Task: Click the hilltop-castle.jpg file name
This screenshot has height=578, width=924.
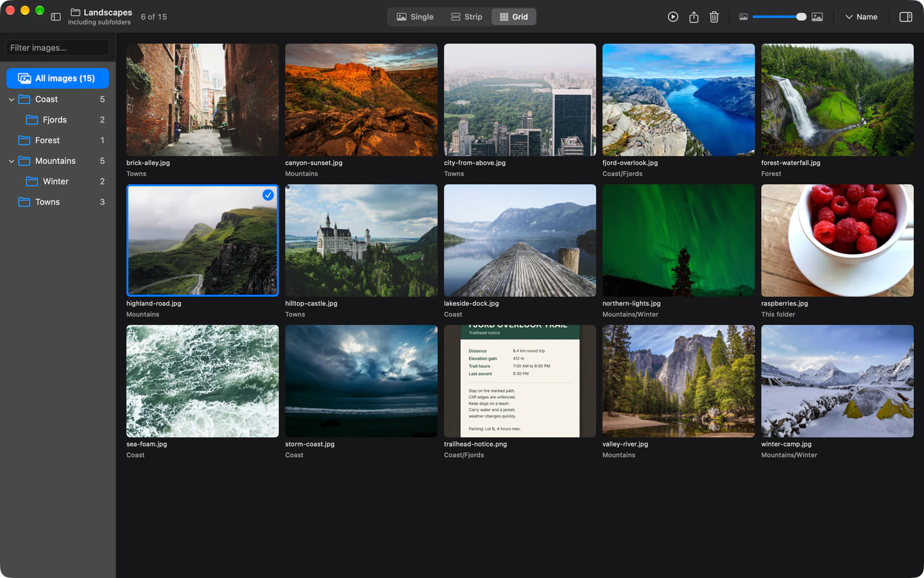Action: pyautogui.click(x=311, y=304)
